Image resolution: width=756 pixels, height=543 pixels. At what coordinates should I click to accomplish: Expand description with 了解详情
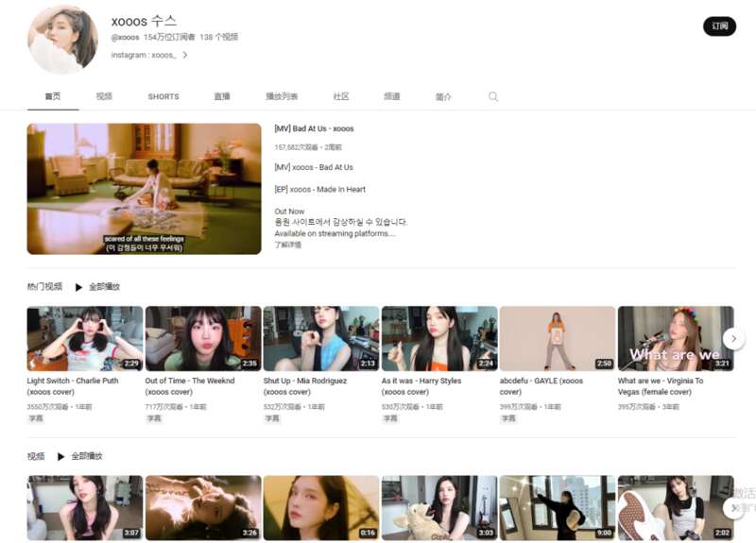click(x=288, y=245)
